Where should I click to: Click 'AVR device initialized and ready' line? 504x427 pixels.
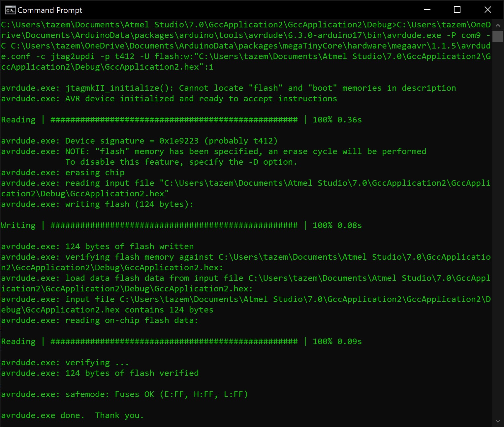(169, 99)
